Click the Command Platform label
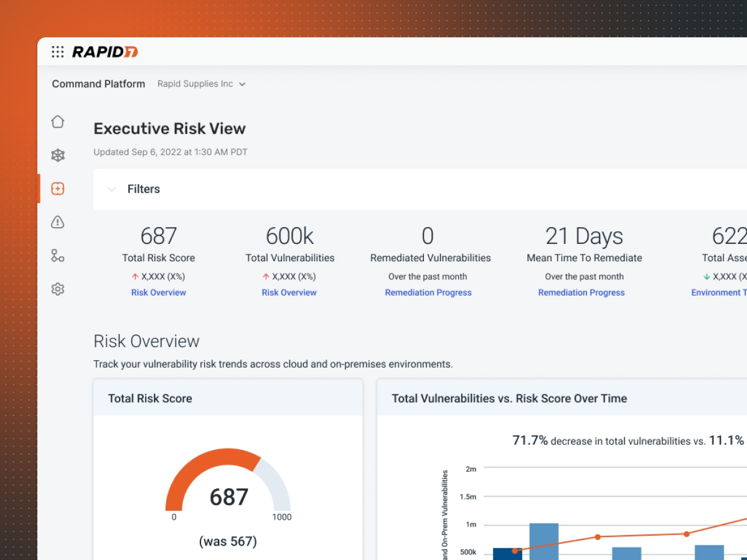The image size is (747, 560). click(x=98, y=84)
